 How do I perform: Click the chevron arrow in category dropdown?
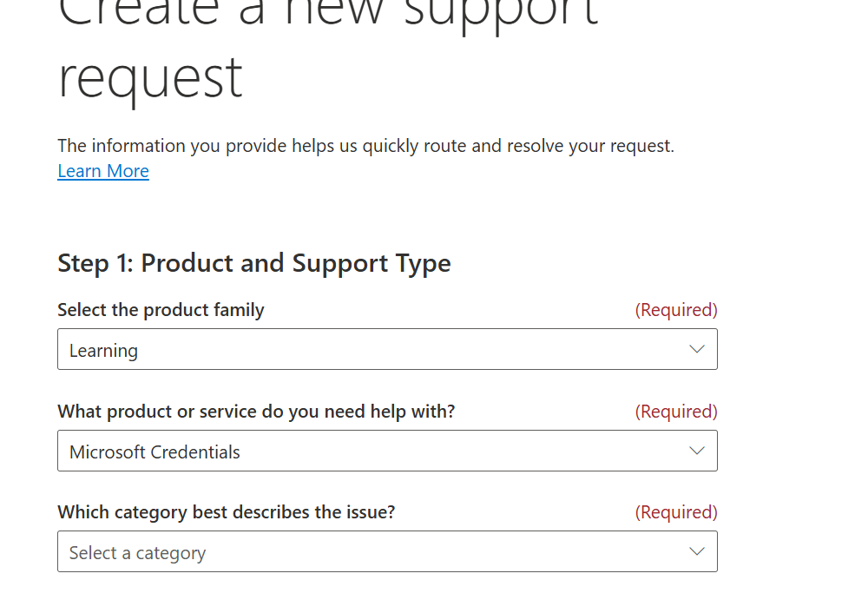click(697, 551)
